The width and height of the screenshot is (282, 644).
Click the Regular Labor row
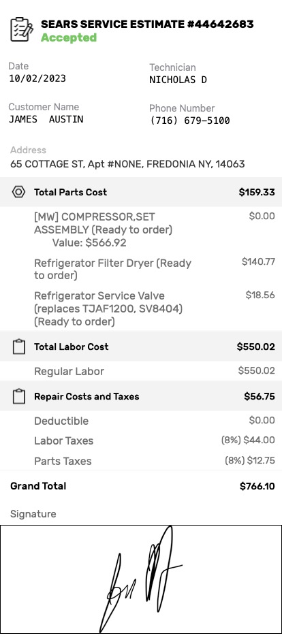tap(154, 371)
